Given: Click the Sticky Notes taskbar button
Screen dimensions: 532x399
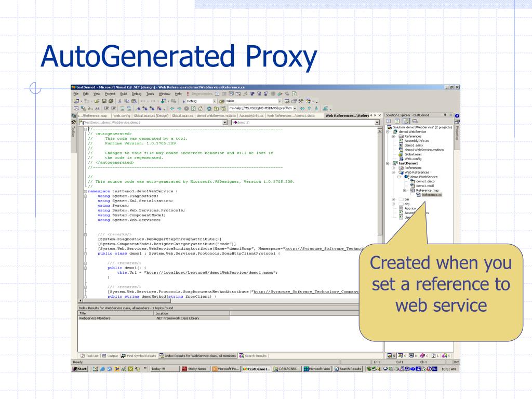Looking at the screenshot, I should point(195,369).
